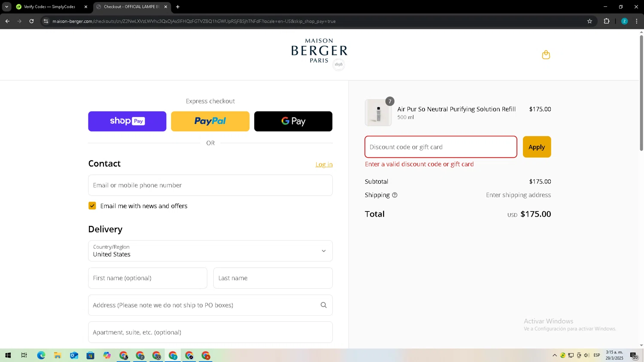
Task: Click the Express checkout heading
Action: point(210,101)
